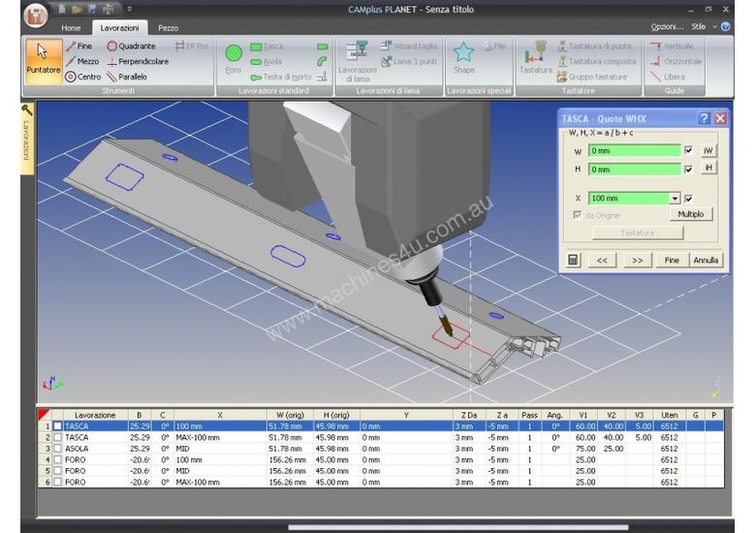Click the Fine button in TASCA dialog
This screenshot has width=756, height=533.
click(x=672, y=261)
